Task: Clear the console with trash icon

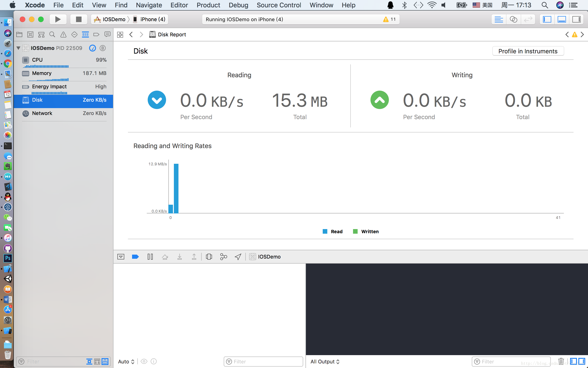Action: click(561, 361)
